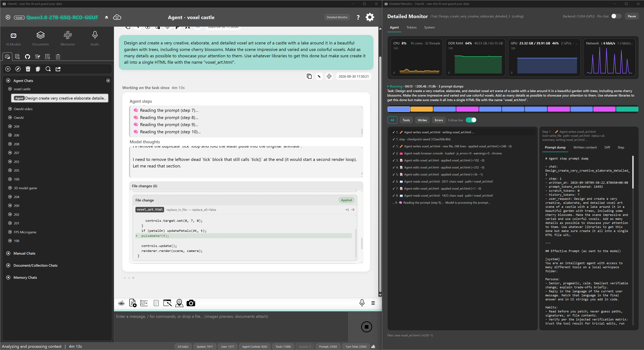The image size is (644, 350).
Task: Click the GitHub icon in sidebar tabs
Action: [28, 57]
